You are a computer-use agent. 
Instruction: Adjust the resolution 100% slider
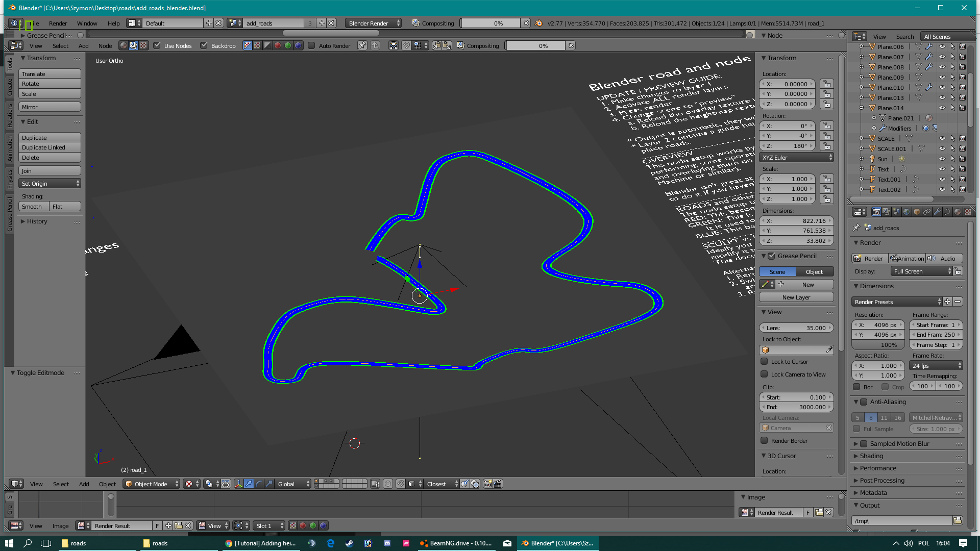coord(878,345)
